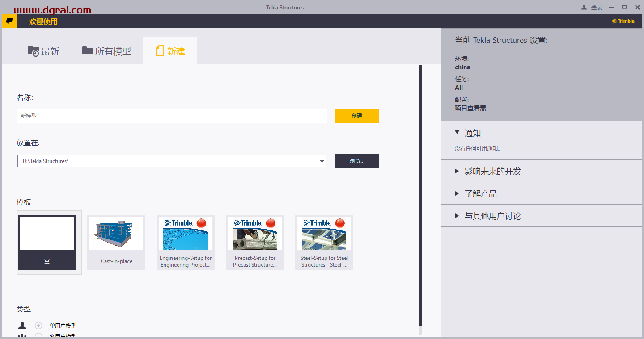
Task: Click the 创建 button
Action: tap(357, 116)
